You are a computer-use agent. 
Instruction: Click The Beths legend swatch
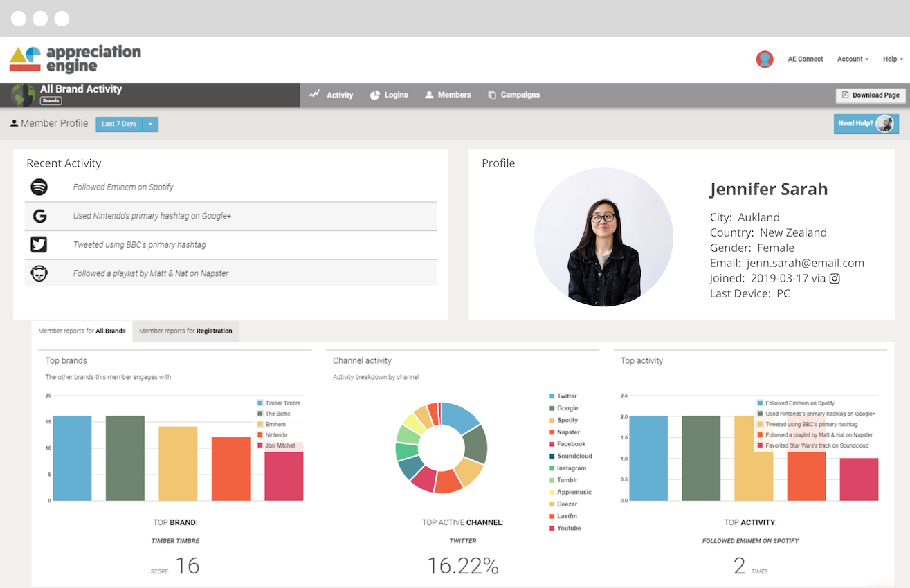click(x=260, y=414)
